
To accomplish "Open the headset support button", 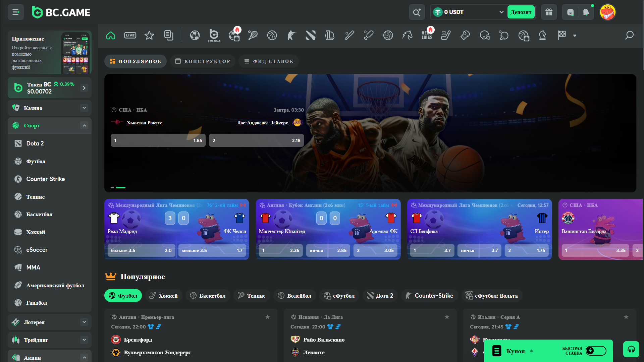I will [631, 350].
